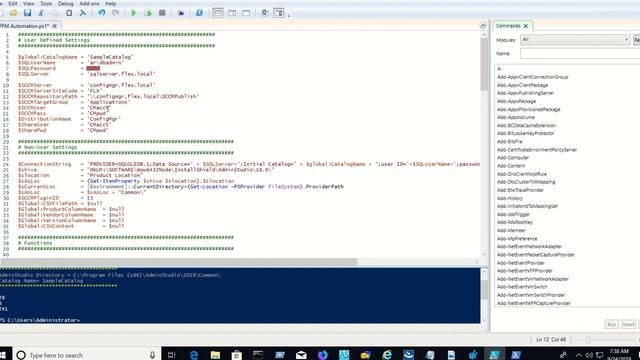Run the script with green play icon
Image resolution: width=640 pixels, height=360 pixels.
tap(133, 13)
